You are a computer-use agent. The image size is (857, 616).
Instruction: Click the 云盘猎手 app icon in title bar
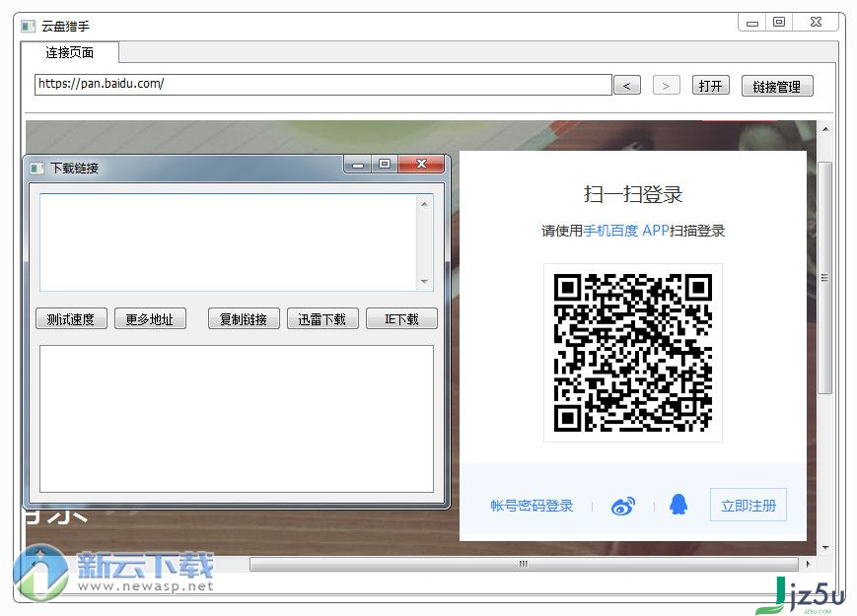pyautogui.click(x=28, y=26)
